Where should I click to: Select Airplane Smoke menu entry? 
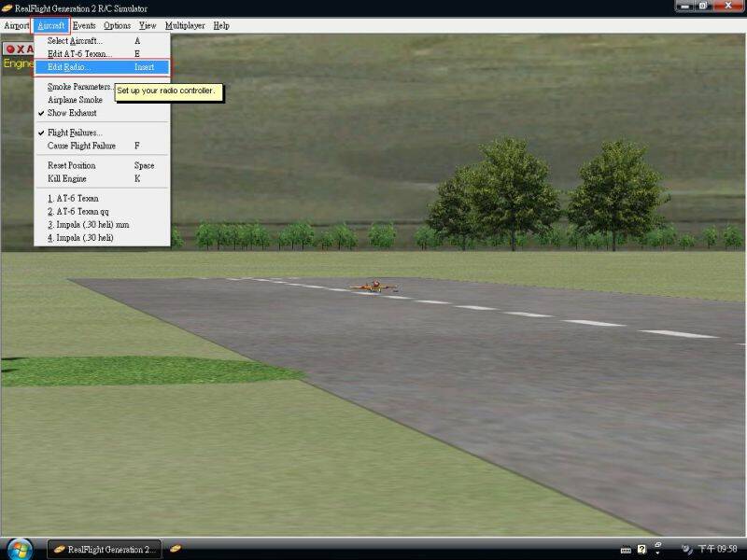coord(102,100)
